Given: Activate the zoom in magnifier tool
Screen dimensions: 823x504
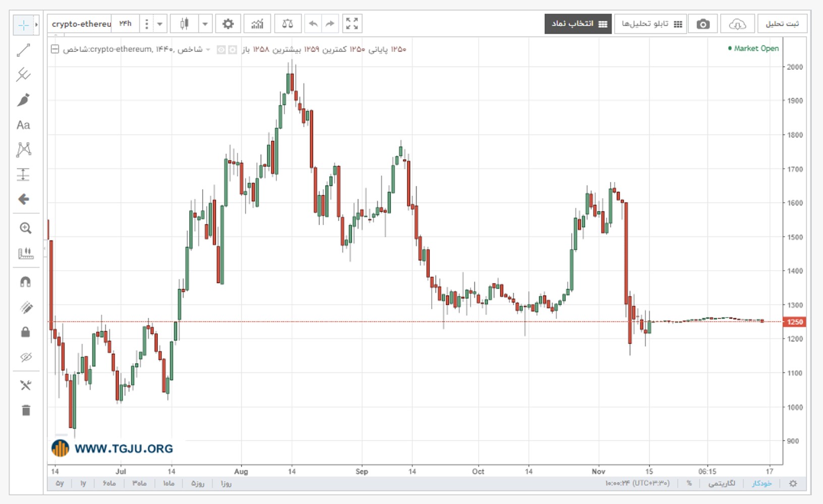Looking at the screenshot, I should point(25,228).
